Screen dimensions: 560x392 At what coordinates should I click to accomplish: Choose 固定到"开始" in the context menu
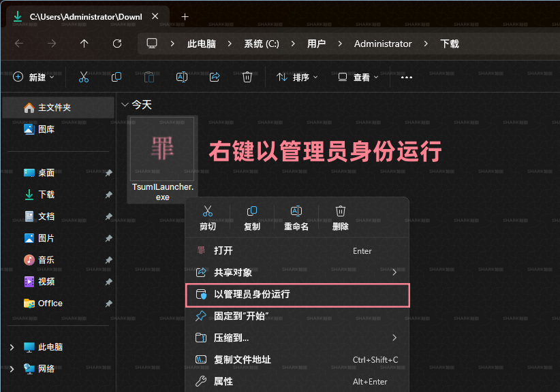click(297, 316)
